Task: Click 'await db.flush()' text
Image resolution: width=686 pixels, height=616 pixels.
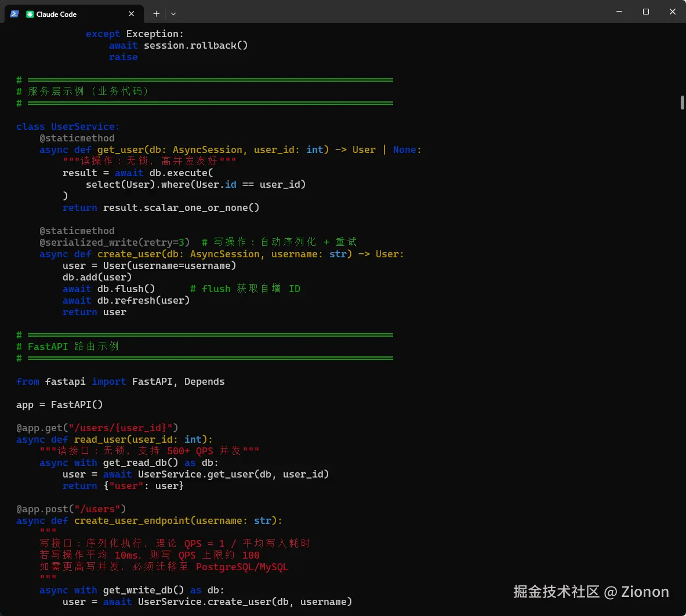Action: (x=108, y=289)
